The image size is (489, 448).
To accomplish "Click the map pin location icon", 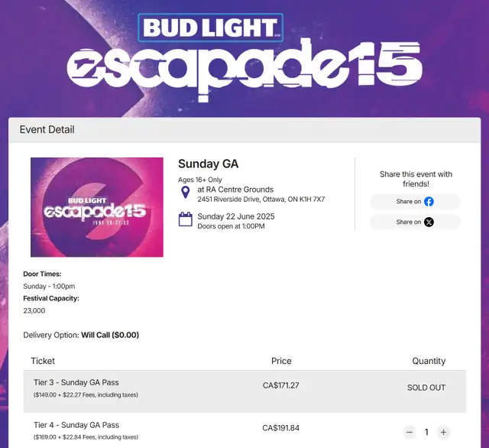I will coord(185,192).
